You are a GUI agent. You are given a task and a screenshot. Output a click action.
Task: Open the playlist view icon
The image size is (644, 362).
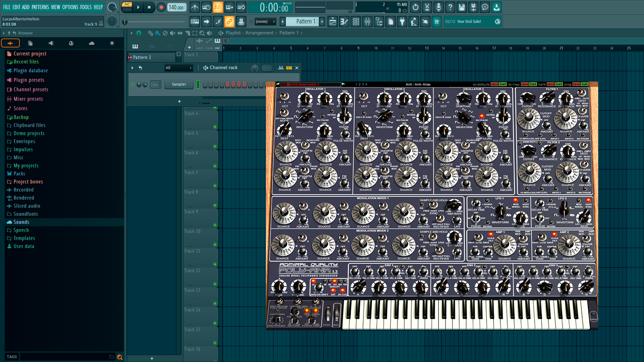pos(333,21)
